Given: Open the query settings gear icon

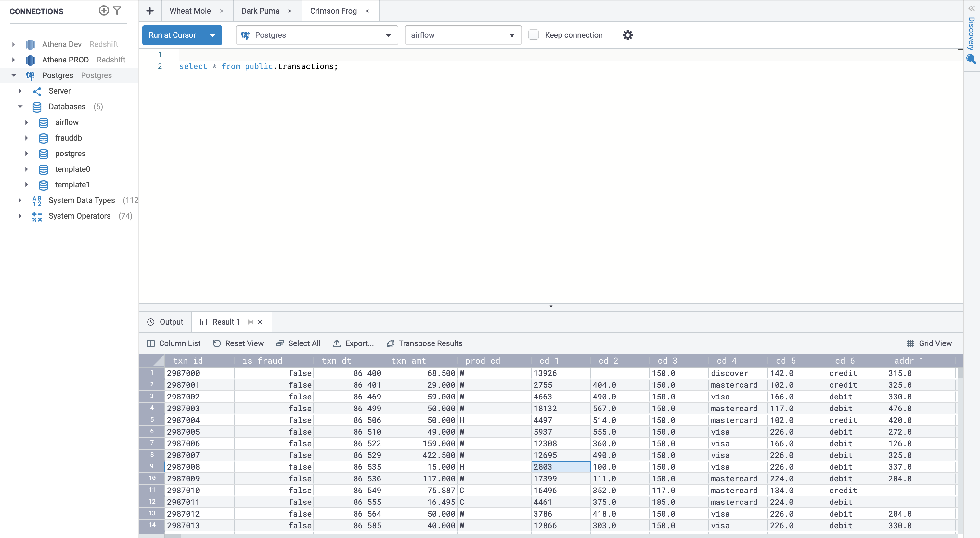Looking at the screenshot, I should coord(627,35).
